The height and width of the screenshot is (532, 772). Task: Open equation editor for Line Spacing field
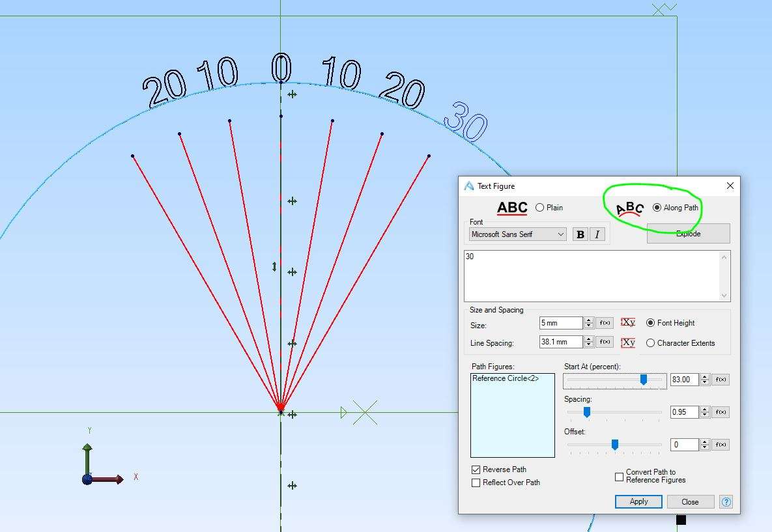click(x=605, y=342)
